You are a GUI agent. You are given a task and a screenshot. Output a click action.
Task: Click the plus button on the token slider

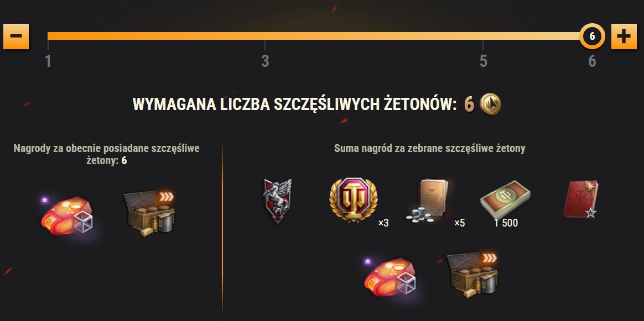pyautogui.click(x=624, y=36)
